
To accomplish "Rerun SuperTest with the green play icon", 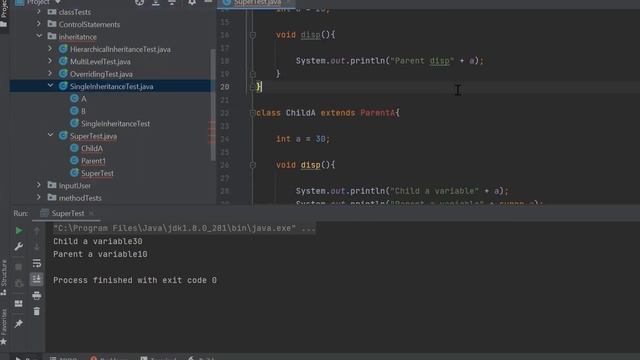I will coord(19,231).
